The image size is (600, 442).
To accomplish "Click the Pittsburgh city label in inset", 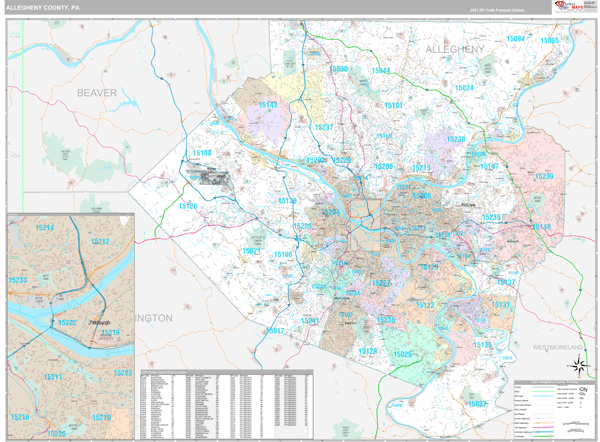I will pos(99,323).
